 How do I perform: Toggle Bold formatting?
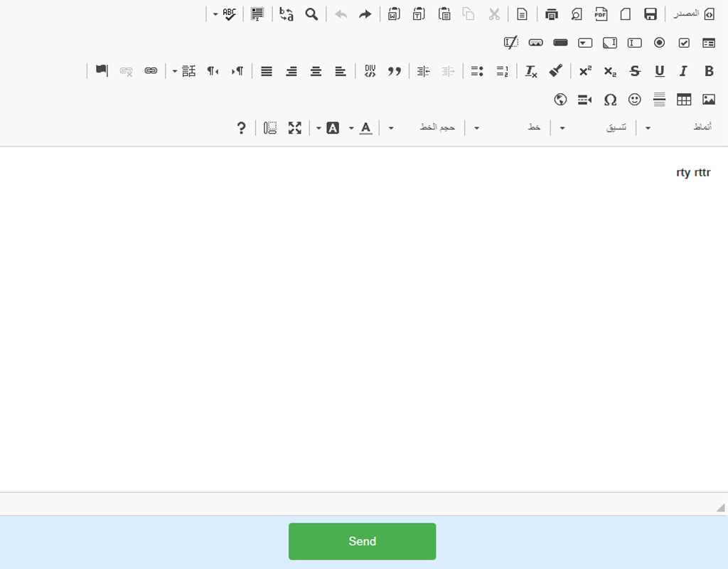click(709, 71)
